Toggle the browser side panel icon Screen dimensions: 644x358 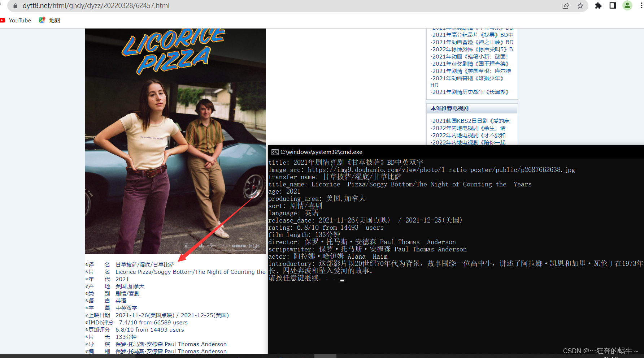coord(613,5)
